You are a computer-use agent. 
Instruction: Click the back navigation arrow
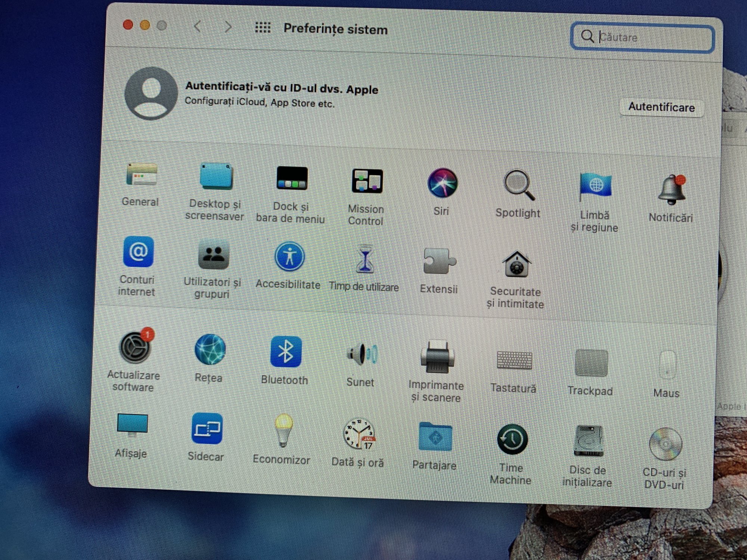(x=198, y=27)
